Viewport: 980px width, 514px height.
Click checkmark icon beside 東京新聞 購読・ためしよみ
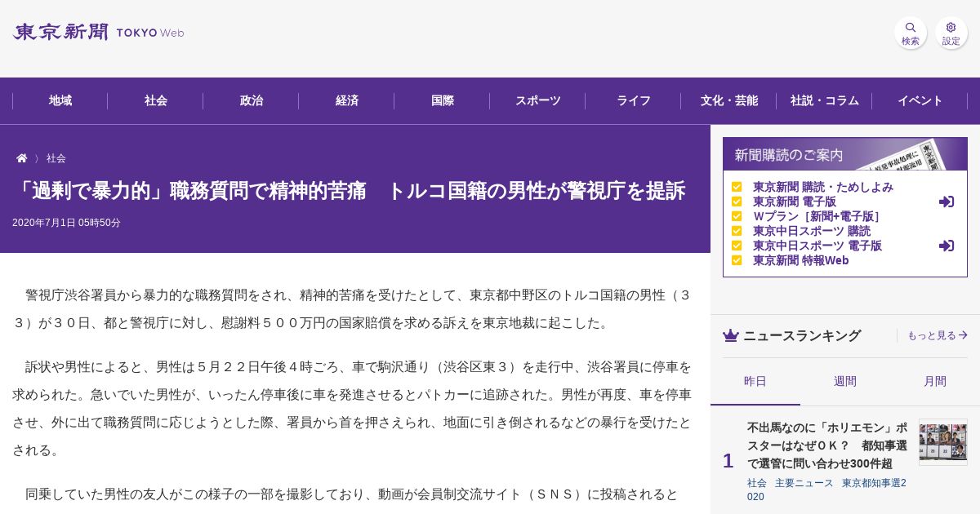click(737, 187)
